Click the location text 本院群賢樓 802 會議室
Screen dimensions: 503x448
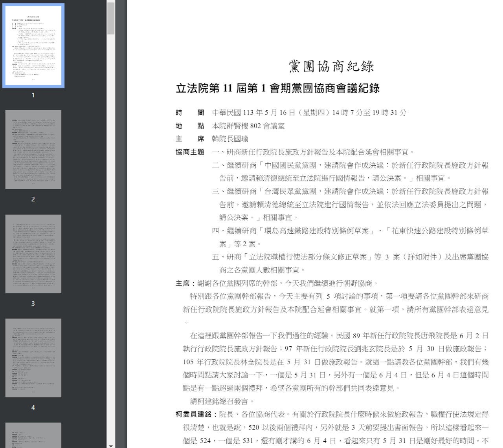[x=248, y=126]
